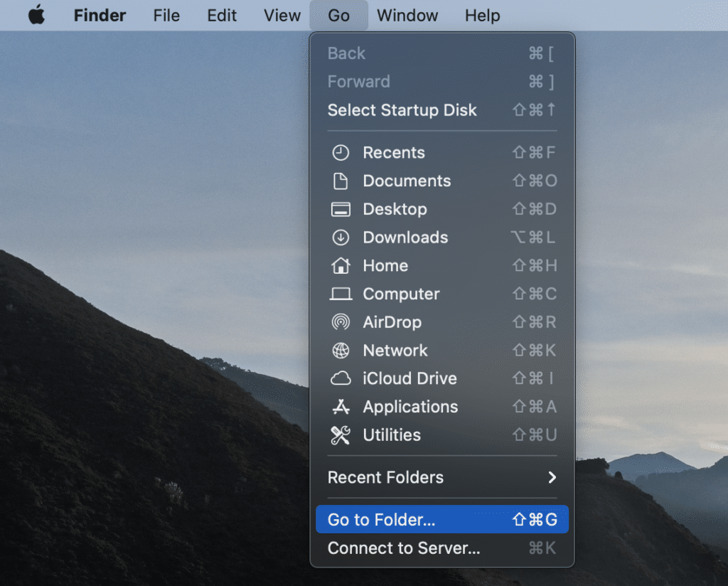Click the Utilities wrench icon
Screen dimensions: 728x586
[x=341, y=435]
